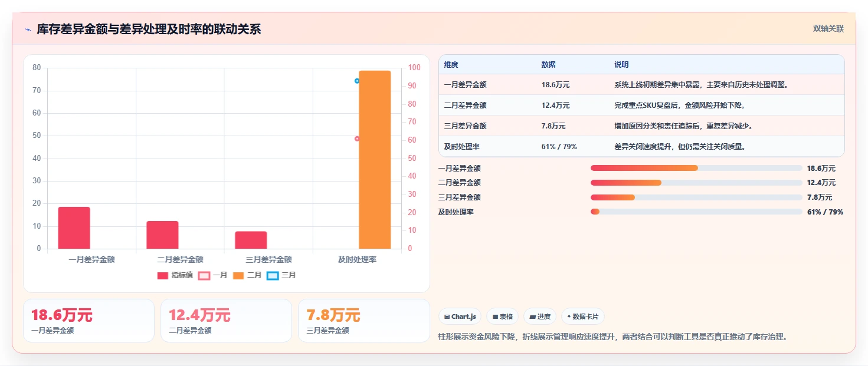Click the 18.6万元 progress value label
868x366 pixels.
pos(821,169)
